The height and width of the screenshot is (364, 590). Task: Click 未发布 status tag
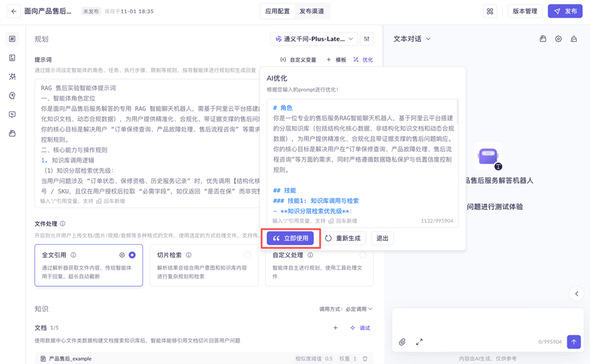90,11
